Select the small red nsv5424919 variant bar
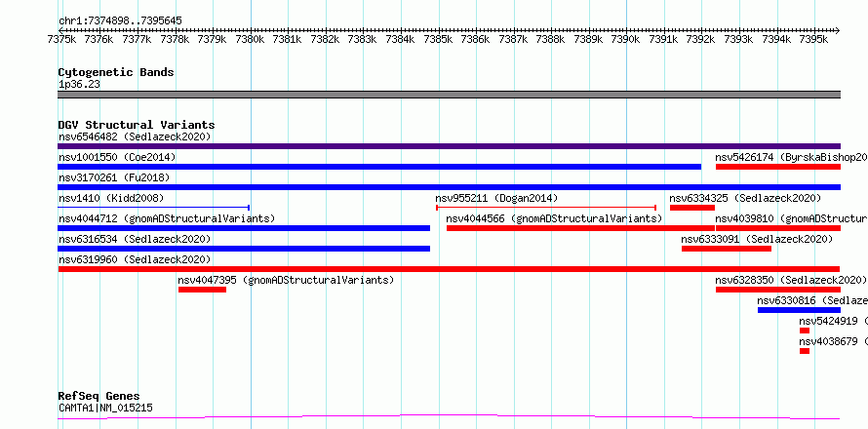The image size is (868, 429). [x=805, y=331]
